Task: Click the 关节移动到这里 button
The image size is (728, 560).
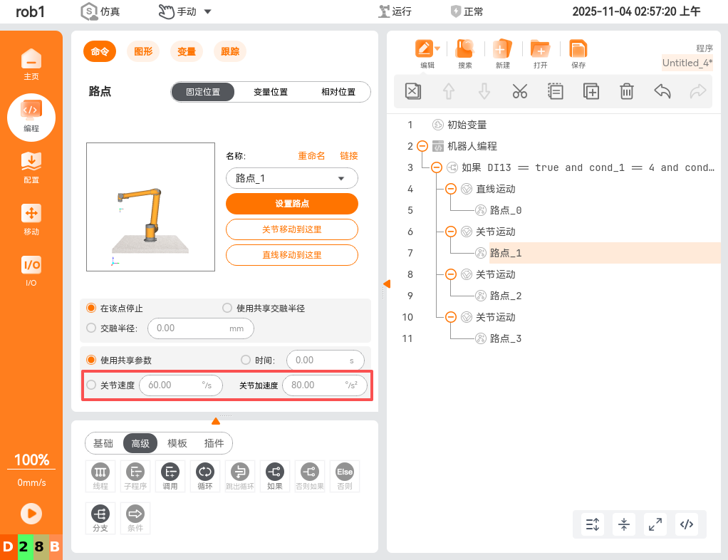Action: (291, 229)
